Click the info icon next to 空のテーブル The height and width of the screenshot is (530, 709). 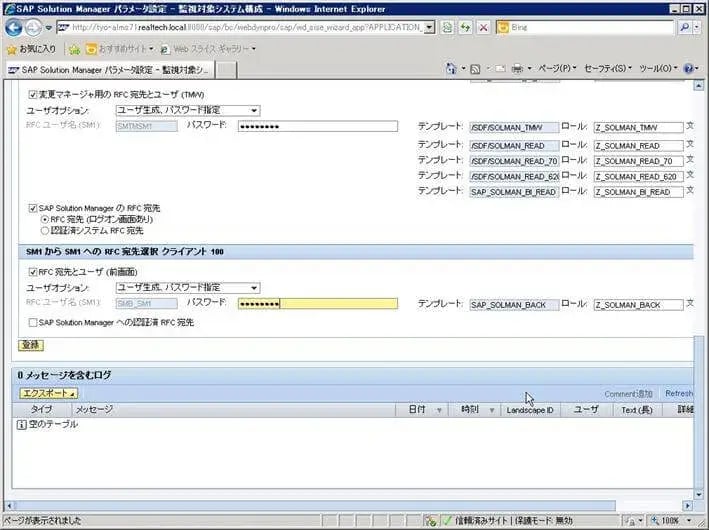21,425
